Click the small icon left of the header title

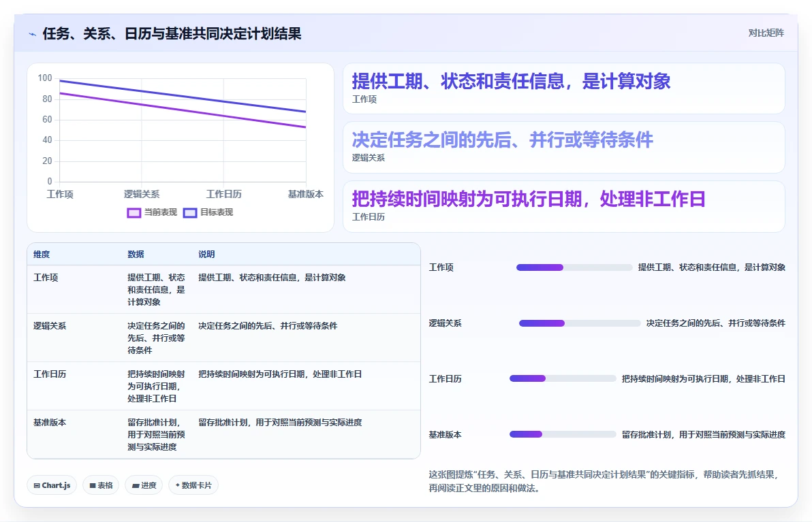point(32,34)
